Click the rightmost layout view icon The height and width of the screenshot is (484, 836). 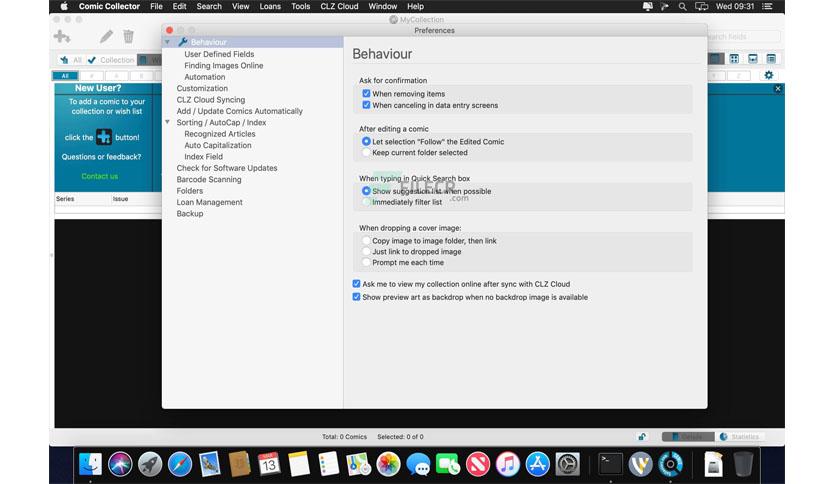pos(771,59)
